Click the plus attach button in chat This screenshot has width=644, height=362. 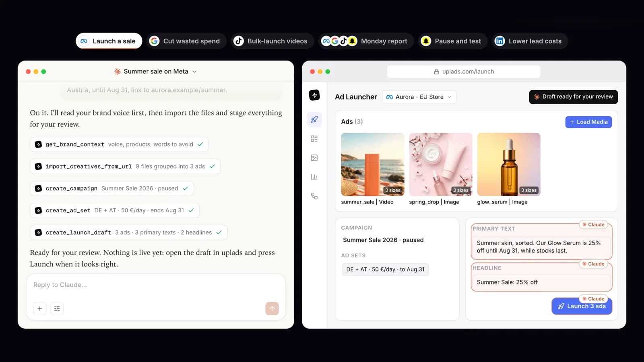pyautogui.click(x=39, y=309)
